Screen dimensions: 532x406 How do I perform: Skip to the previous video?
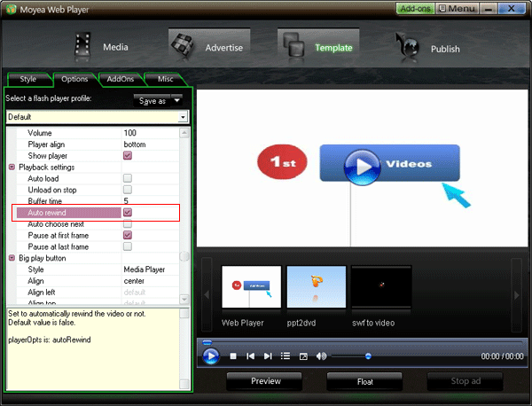250,356
